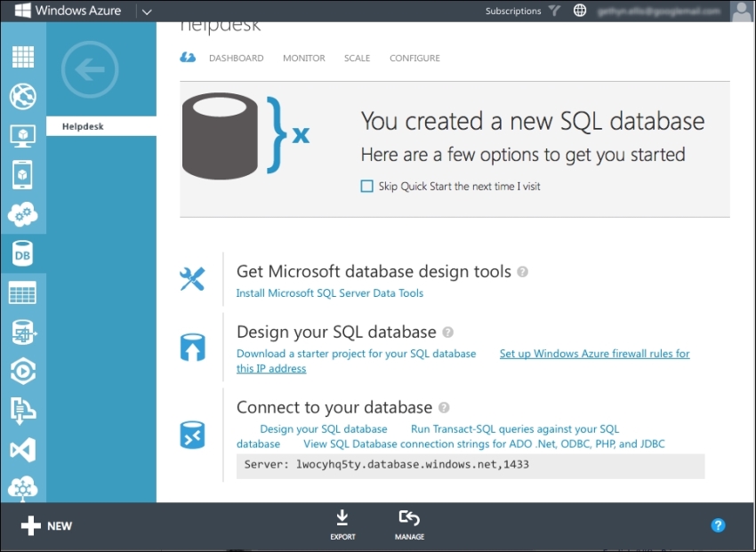756x552 pixels.
Task: Click Design your SQL database link
Action: point(324,429)
